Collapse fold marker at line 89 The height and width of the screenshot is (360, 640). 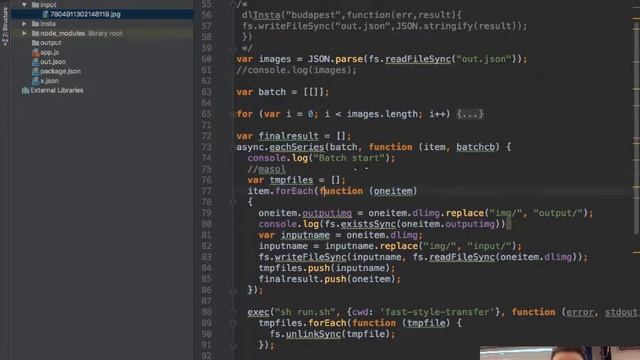point(233,323)
